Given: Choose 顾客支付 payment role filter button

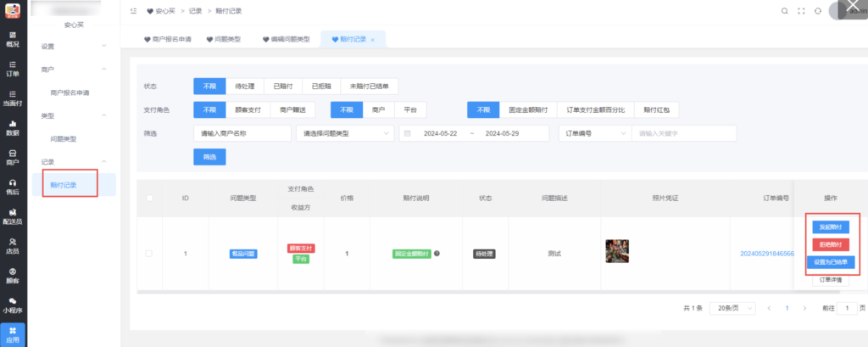Looking at the screenshot, I should pos(248,109).
